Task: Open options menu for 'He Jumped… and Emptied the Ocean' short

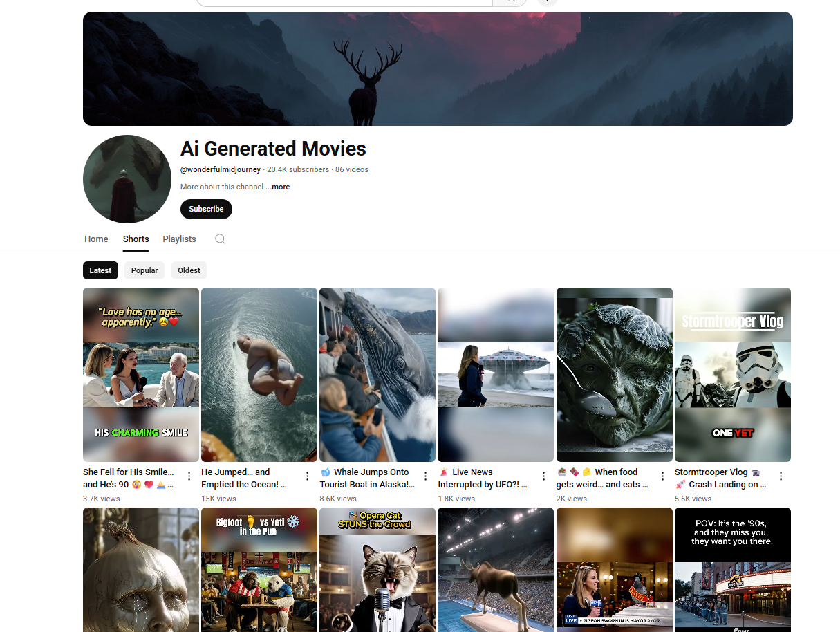Action: pyautogui.click(x=308, y=476)
